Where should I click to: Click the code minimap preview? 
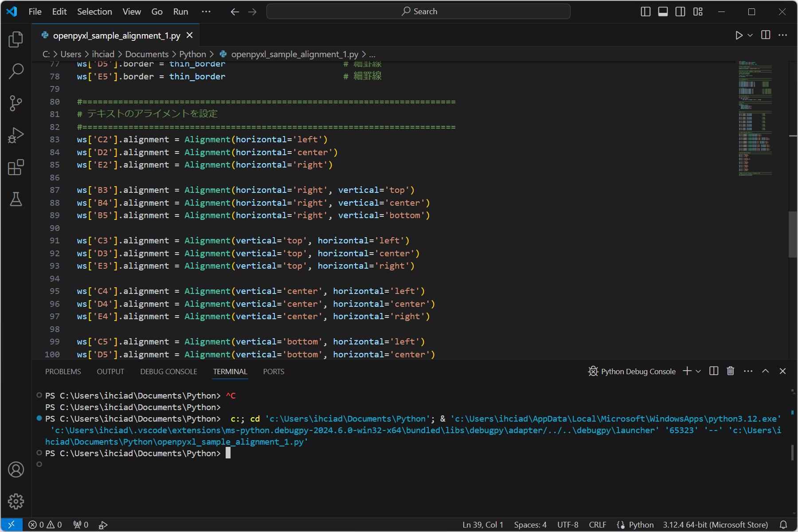coord(755,118)
